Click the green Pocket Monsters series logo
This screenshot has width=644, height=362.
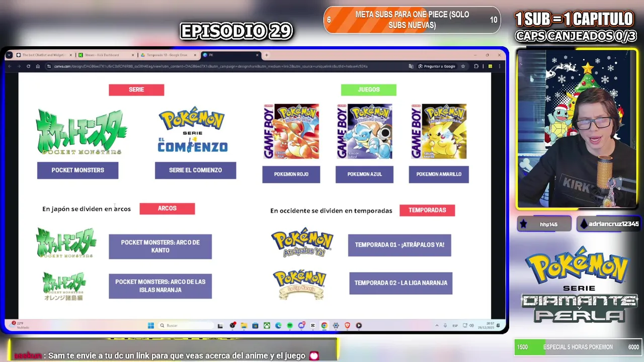tap(81, 132)
